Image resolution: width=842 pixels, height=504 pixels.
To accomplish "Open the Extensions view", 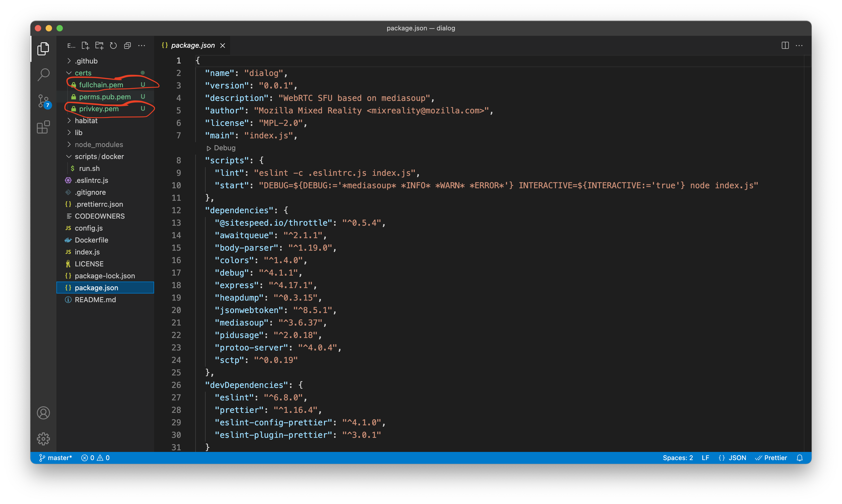I will click(x=43, y=127).
